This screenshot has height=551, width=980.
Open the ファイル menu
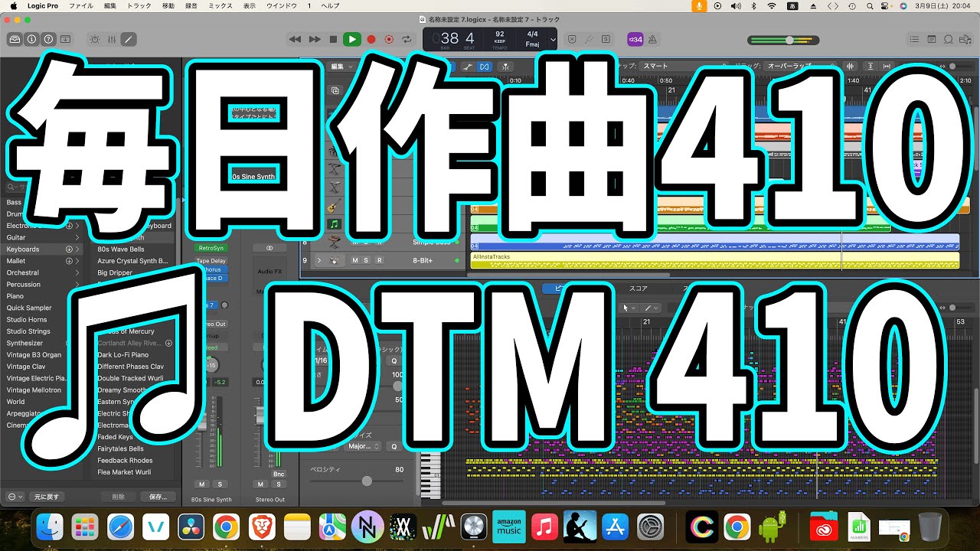(x=81, y=5)
